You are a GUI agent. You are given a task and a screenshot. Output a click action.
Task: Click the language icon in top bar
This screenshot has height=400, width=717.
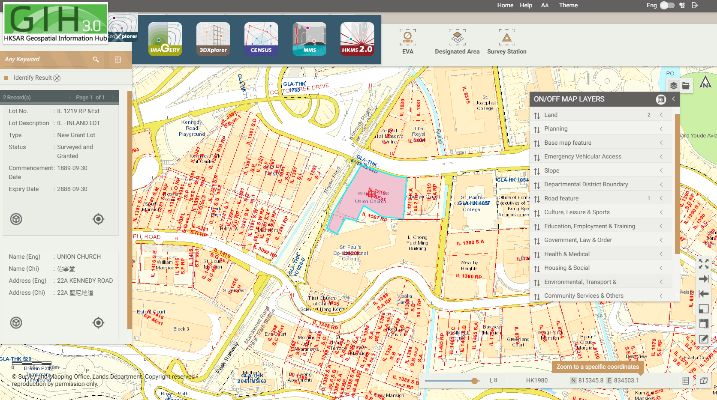(x=682, y=5)
